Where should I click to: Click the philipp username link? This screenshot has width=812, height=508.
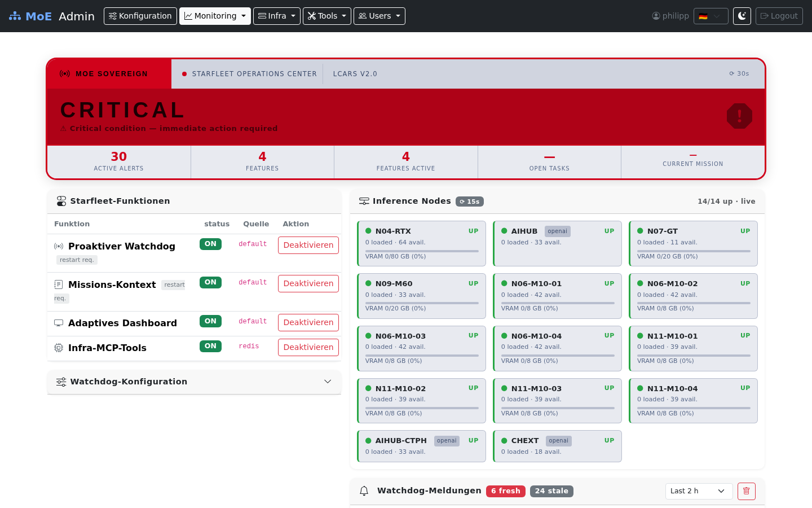click(676, 16)
